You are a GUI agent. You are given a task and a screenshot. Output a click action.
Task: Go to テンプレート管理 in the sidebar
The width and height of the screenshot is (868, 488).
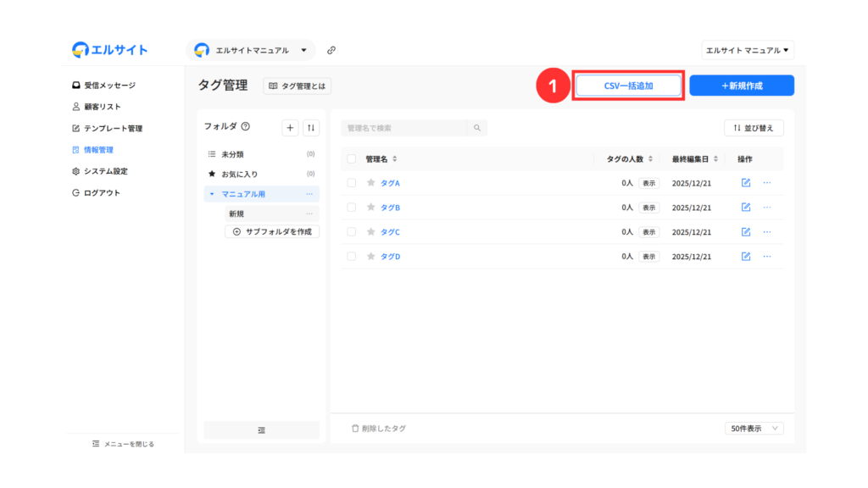coord(112,129)
